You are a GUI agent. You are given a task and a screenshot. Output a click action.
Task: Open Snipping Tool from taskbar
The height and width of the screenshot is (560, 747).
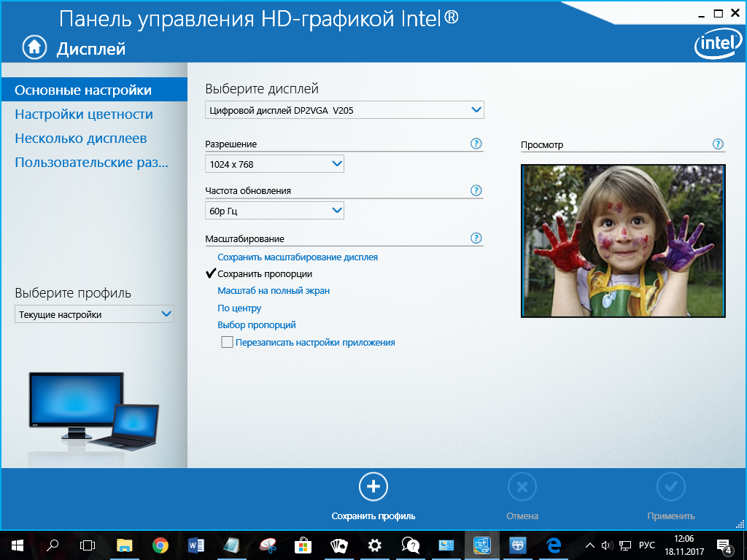point(268,545)
